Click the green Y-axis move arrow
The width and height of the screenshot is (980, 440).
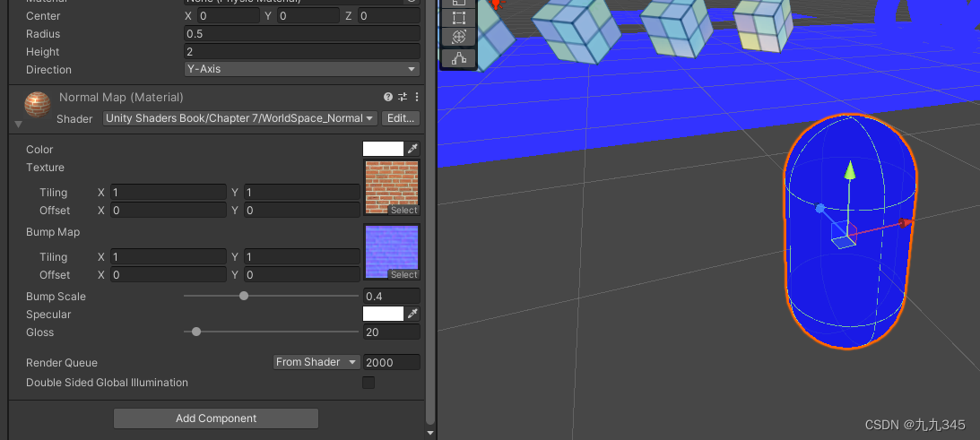[x=849, y=170]
